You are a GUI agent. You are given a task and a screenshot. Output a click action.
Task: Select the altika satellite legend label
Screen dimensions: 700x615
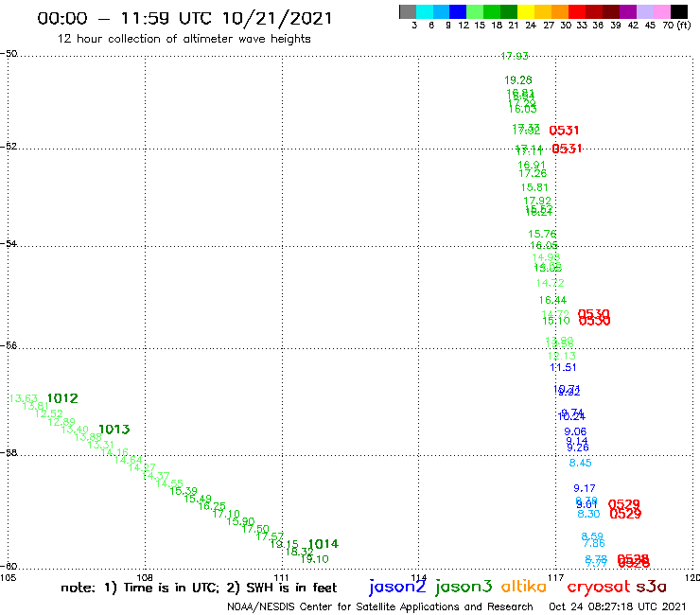524,586
